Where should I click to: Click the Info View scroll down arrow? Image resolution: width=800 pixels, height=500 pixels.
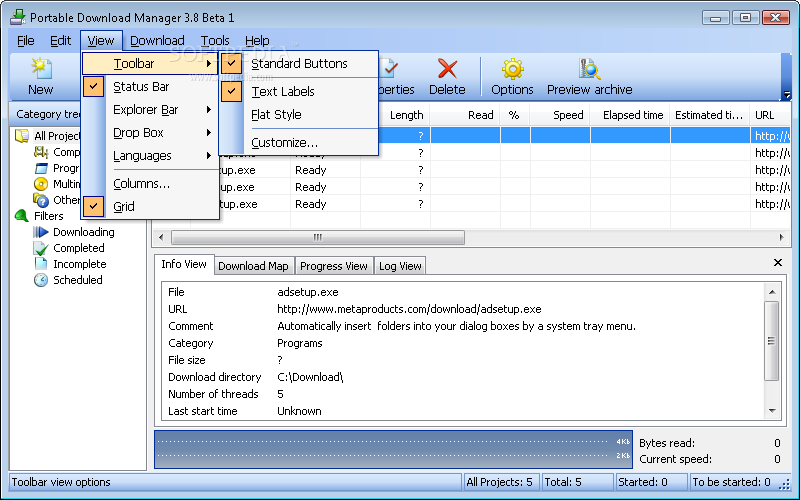[772, 411]
